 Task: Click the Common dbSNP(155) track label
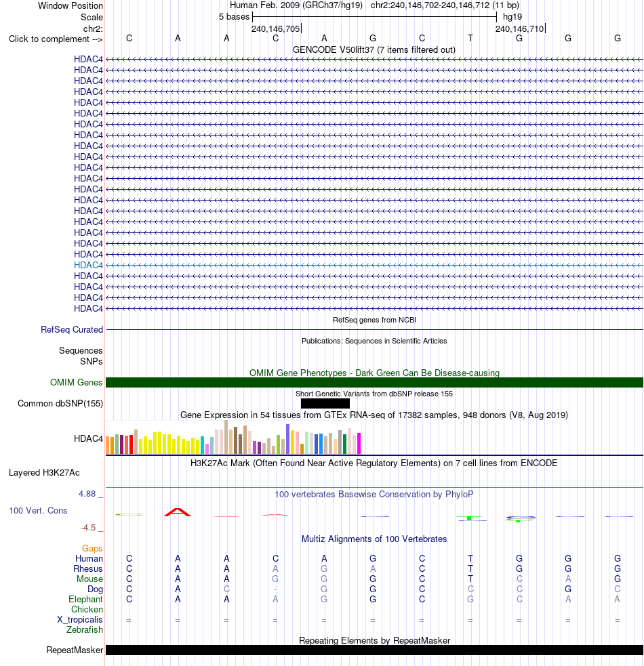tap(60, 404)
